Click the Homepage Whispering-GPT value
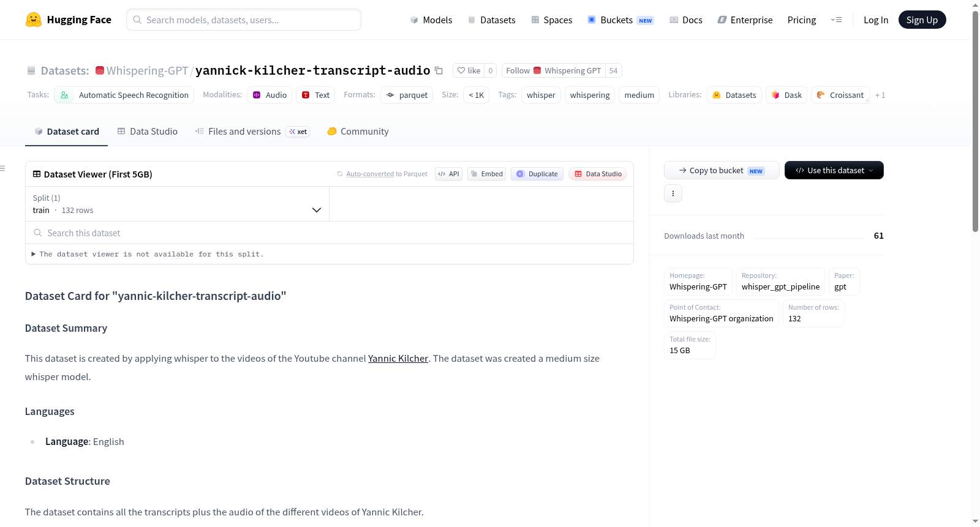The image size is (980, 527). click(x=698, y=286)
